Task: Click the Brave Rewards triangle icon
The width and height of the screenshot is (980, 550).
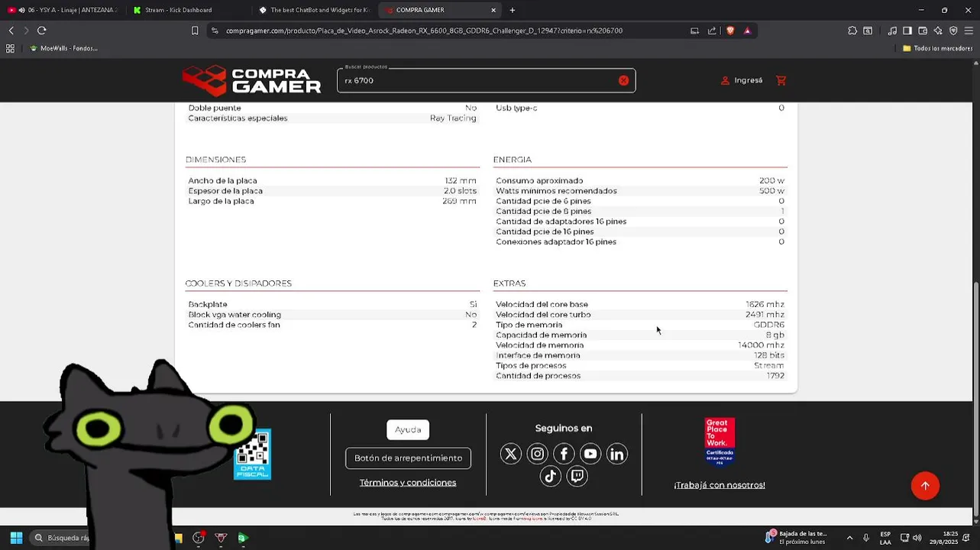Action: point(747,31)
